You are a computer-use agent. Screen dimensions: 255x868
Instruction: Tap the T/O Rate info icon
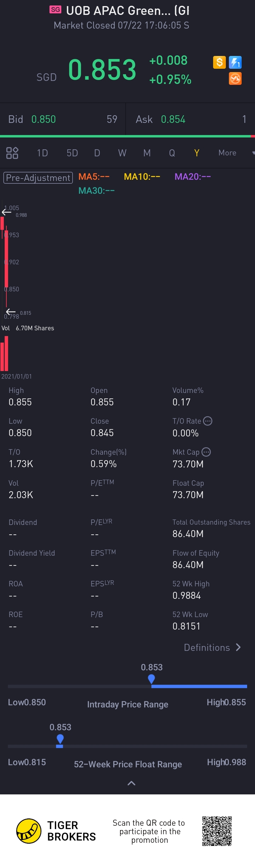tap(208, 421)
